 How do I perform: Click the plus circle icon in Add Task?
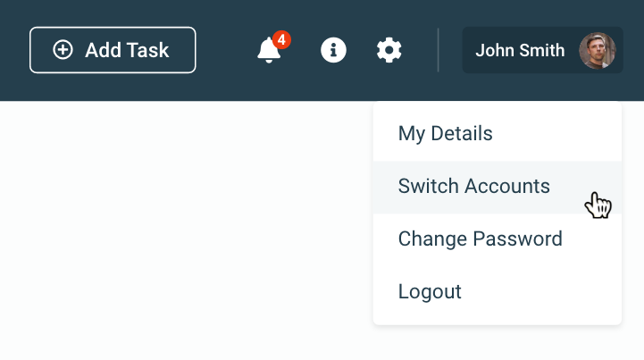point(63,50)
